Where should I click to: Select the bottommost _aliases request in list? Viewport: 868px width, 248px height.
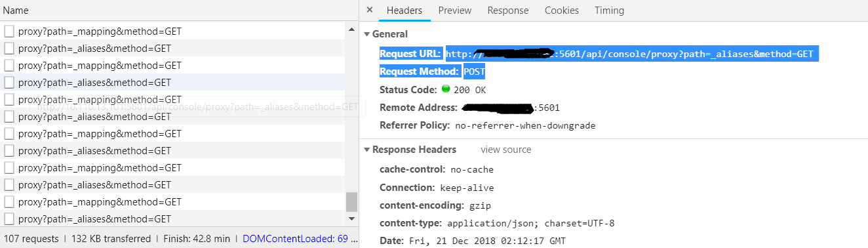click(173, 219)
